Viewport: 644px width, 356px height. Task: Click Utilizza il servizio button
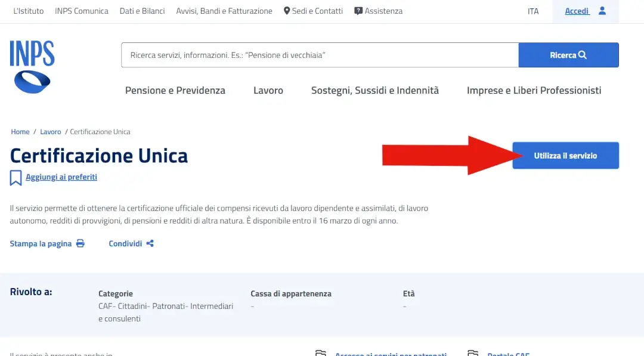(565, 156)
